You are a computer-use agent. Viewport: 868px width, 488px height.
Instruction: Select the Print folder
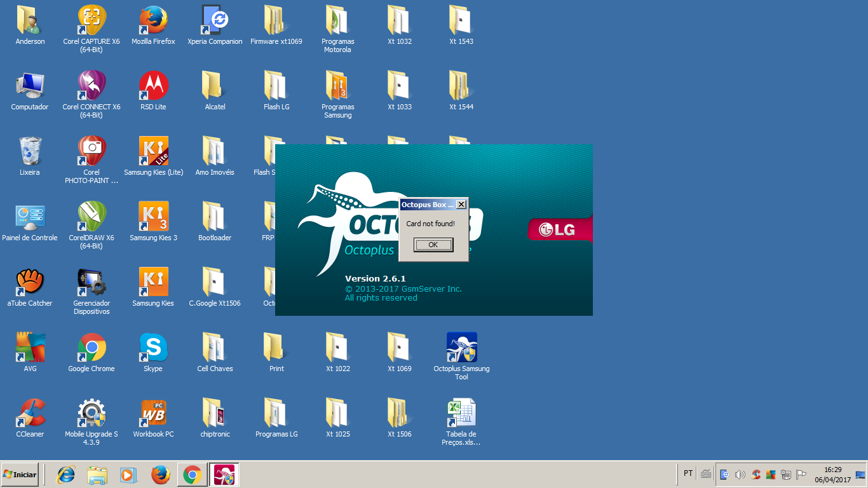[276, 353]
